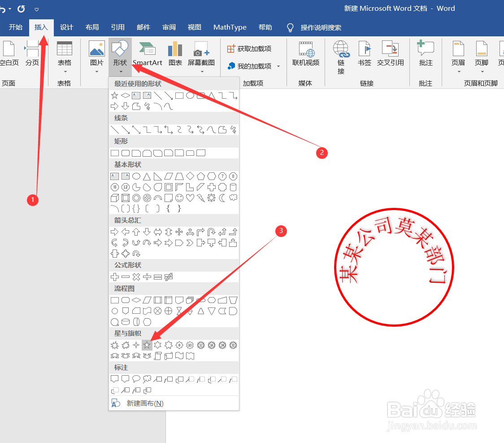
Task: Insert a 空白页 blank page
Action: [x=9, y=53]
